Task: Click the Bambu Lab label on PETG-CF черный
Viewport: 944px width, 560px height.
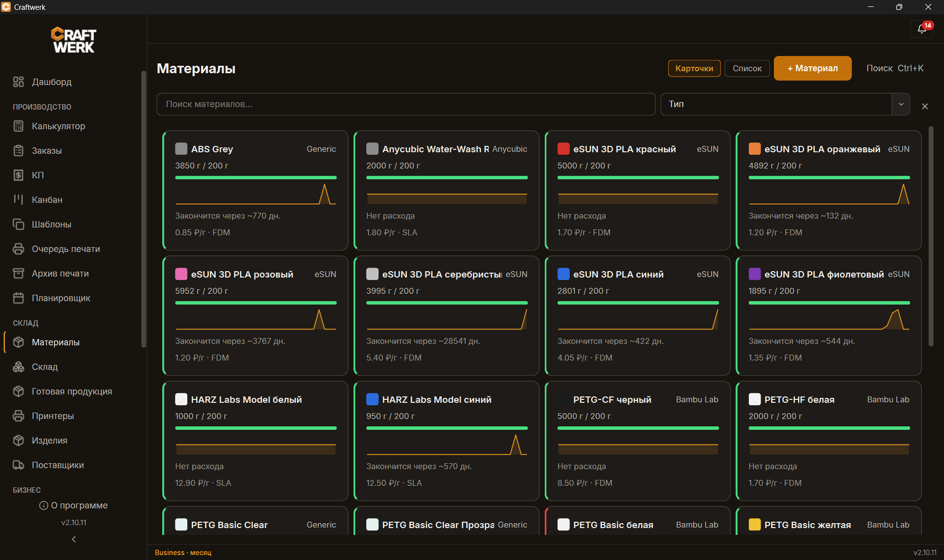Action: (x=697, y=399)
